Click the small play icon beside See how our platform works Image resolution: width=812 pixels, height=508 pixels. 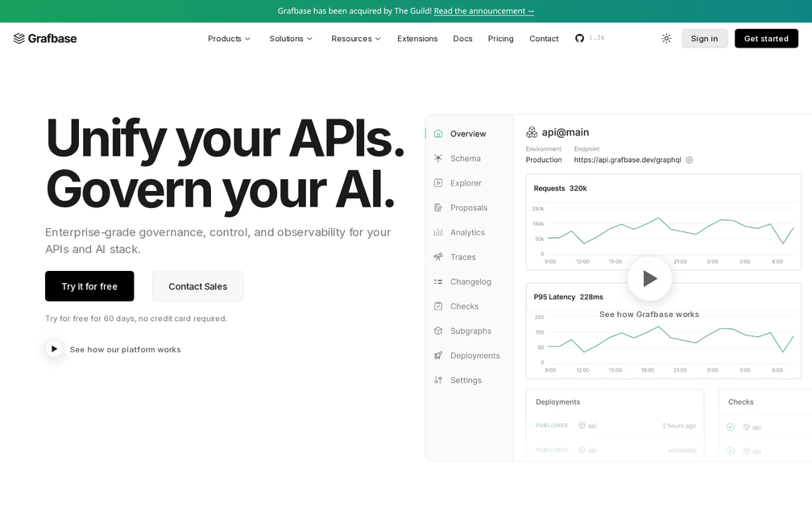click(x=54, y=349)
